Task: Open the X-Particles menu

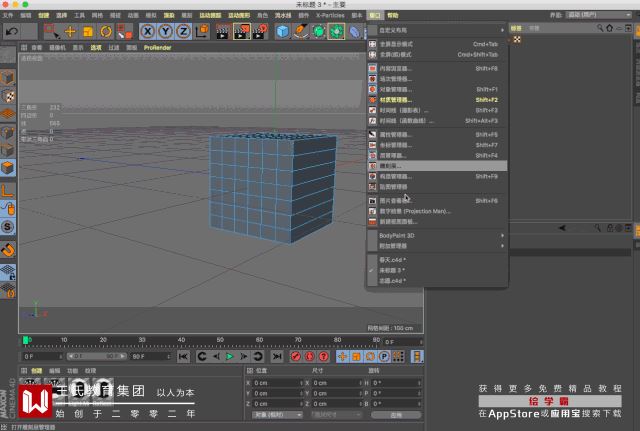Action: coord(330,16)
